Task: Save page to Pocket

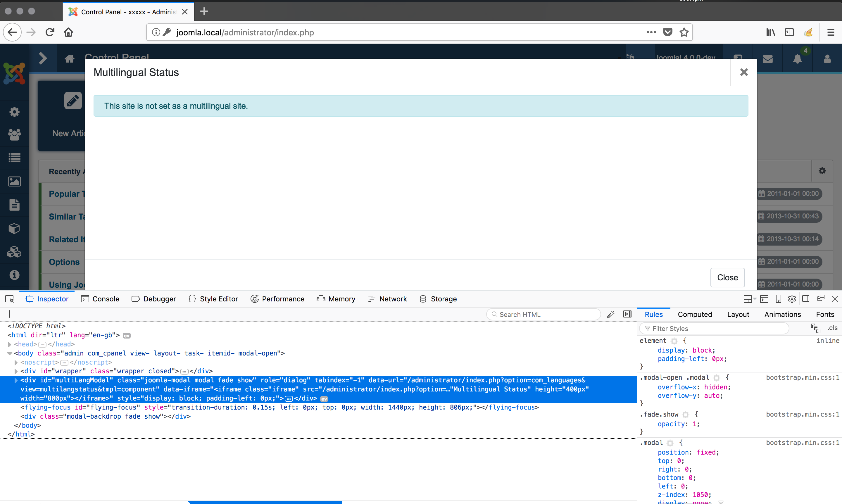Action: (x=667, y=32)
